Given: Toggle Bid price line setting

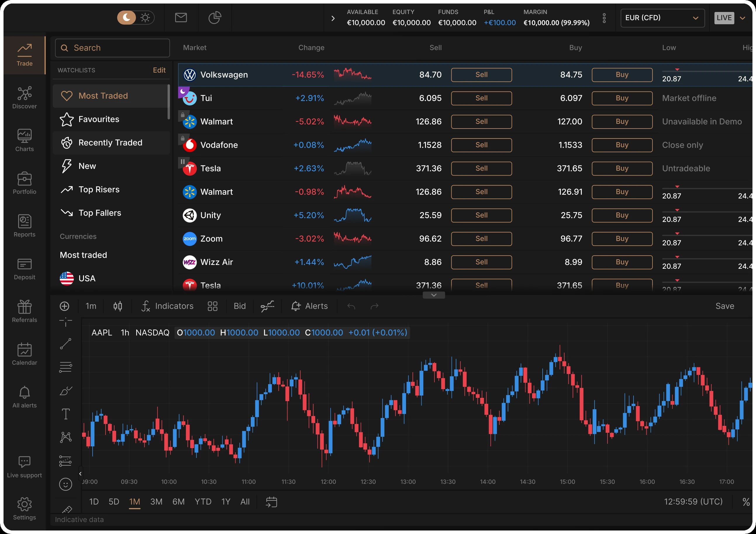Looking at the screenshot, I should pyautogui.click(x=239, y=306).
